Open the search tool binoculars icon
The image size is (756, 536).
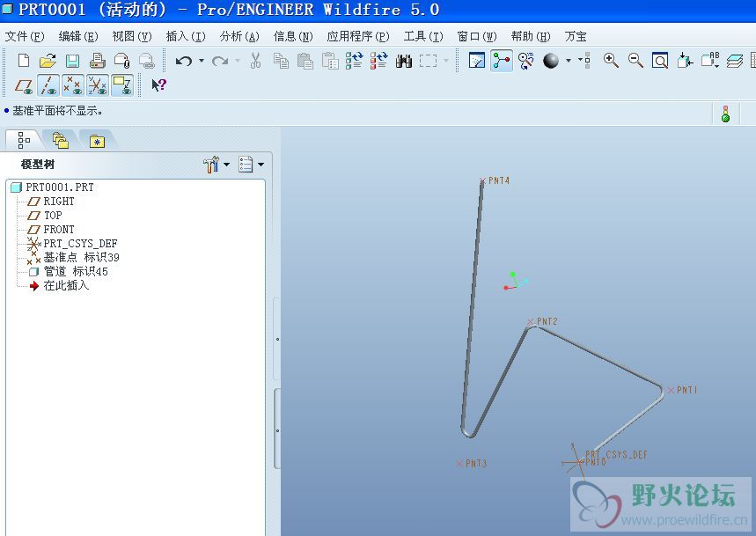[404, 61]
